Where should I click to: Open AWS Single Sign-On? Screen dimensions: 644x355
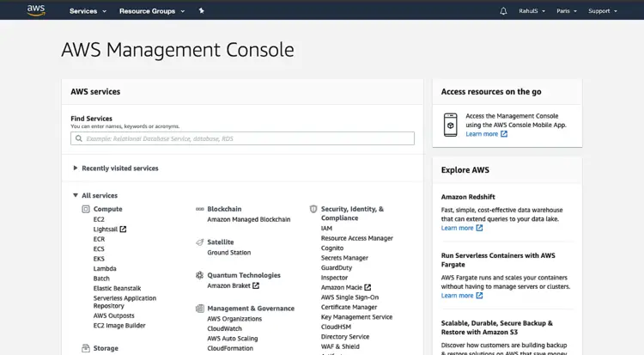coord(350,297)
